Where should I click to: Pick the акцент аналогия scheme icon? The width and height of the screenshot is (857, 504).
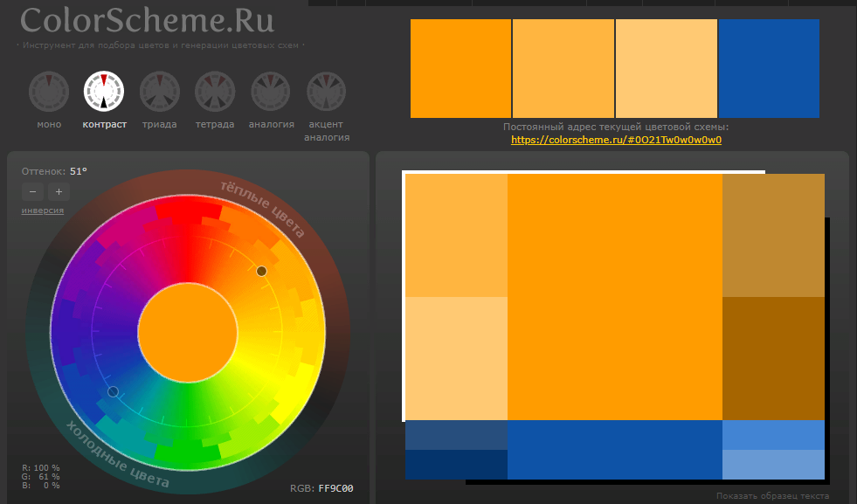[x=327, y=92]
